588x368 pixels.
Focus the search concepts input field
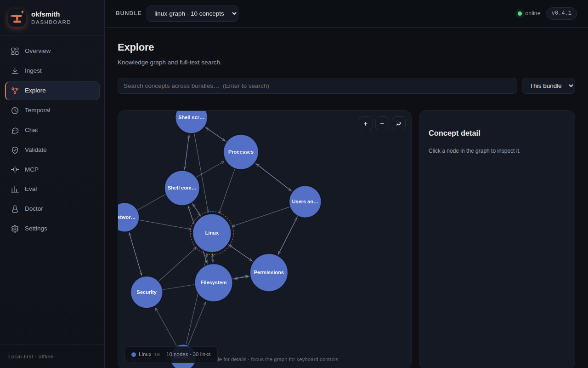[317, 86]
